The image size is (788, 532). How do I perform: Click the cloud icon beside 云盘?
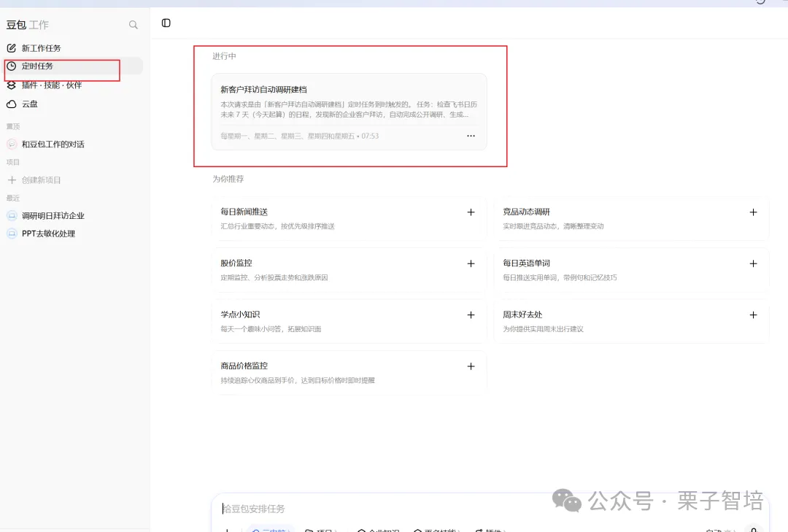coord(11,104)
